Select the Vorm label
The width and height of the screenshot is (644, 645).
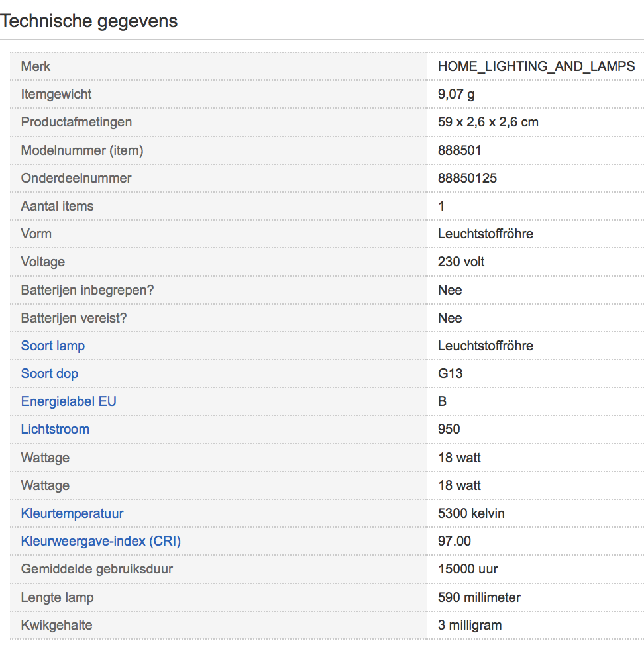(36, 234)
